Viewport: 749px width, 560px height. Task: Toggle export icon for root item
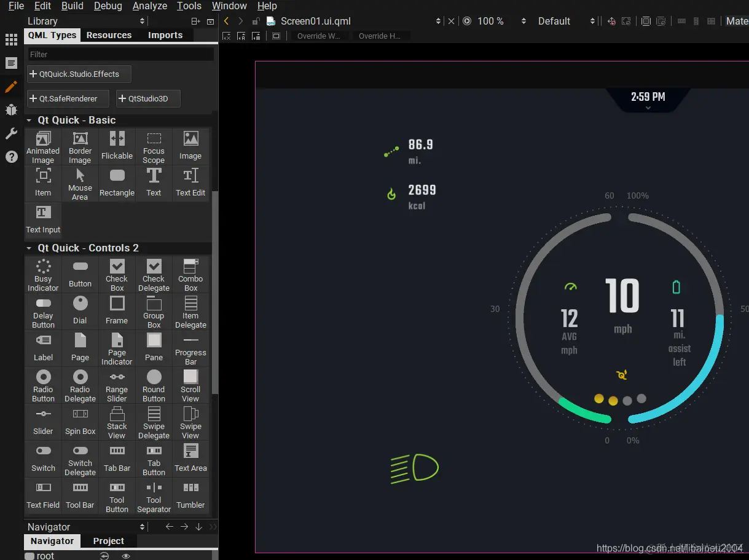pyautogui.click(x=104, y=556)
